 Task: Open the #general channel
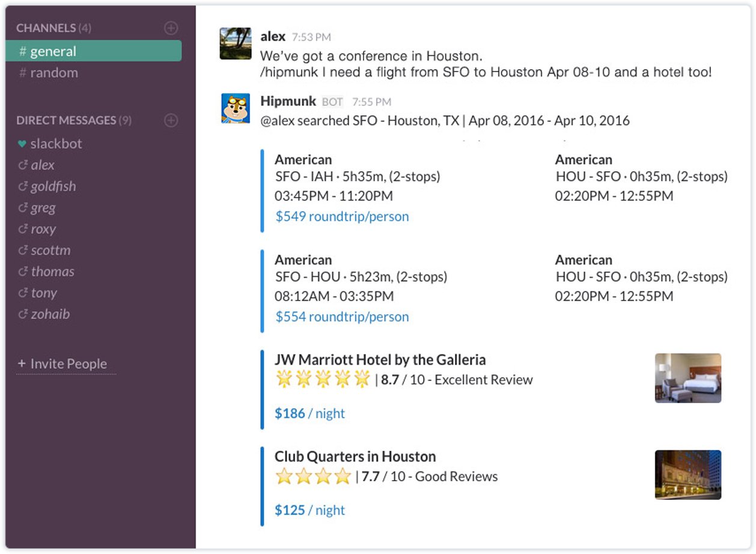tap(93, 51)
